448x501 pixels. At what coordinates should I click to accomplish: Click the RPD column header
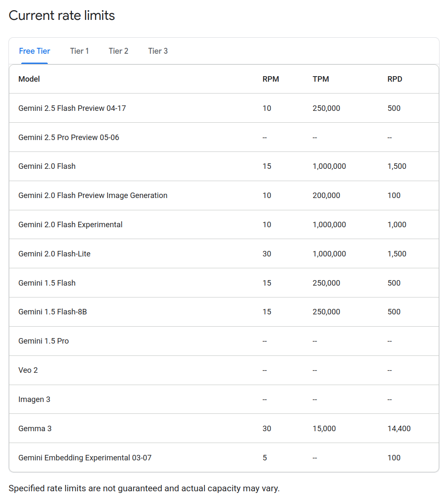tap(395, 79)
